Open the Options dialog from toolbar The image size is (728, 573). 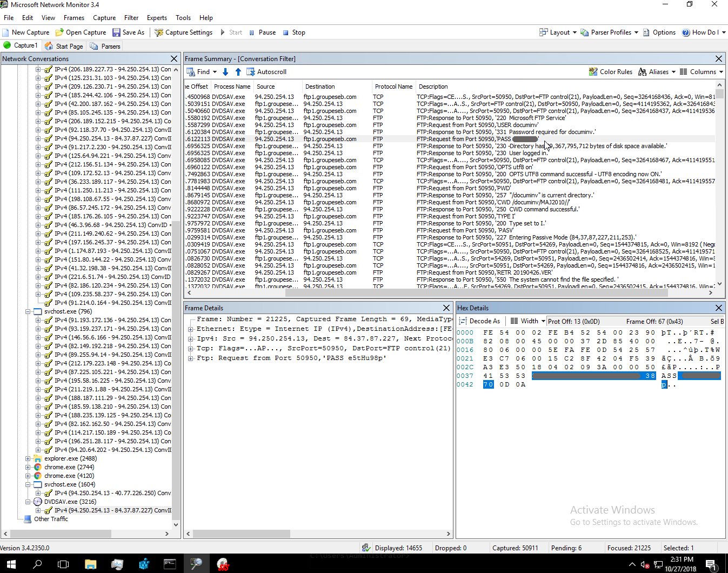tap(659, 32)
